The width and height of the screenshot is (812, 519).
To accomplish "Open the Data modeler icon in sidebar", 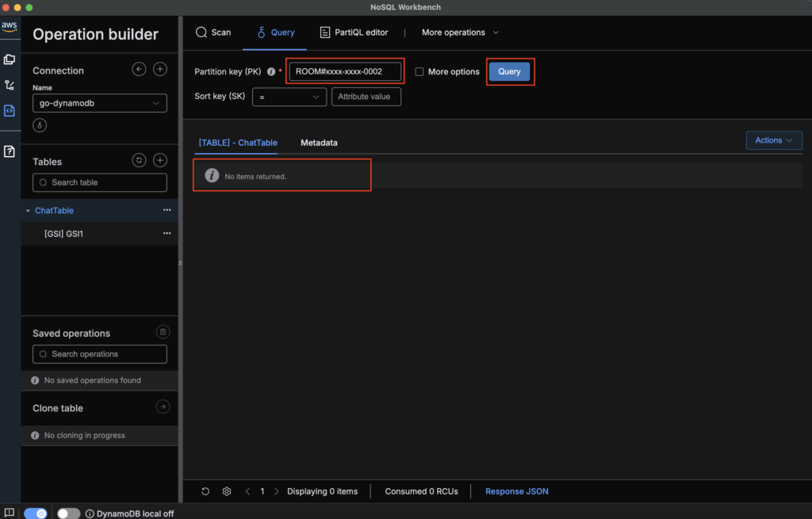I will 10,59.
